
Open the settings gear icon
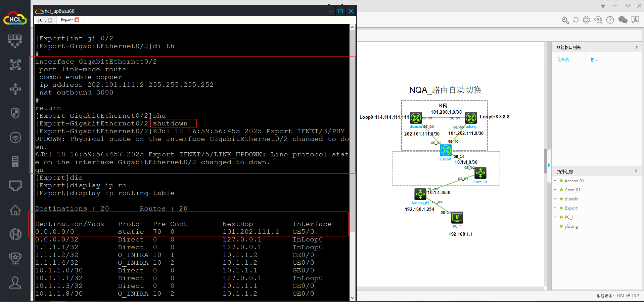click(x=586, y=20)
